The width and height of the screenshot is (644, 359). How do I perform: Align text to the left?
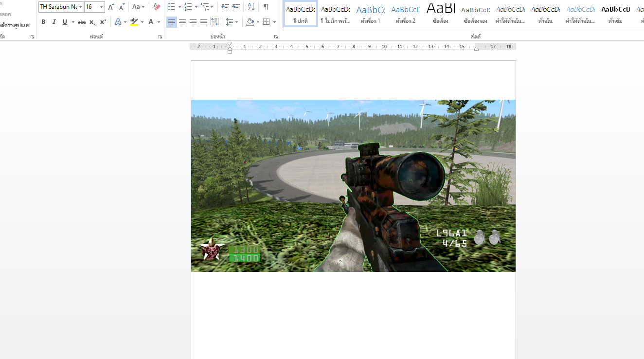pyautogui.click(x=171, y=22)
